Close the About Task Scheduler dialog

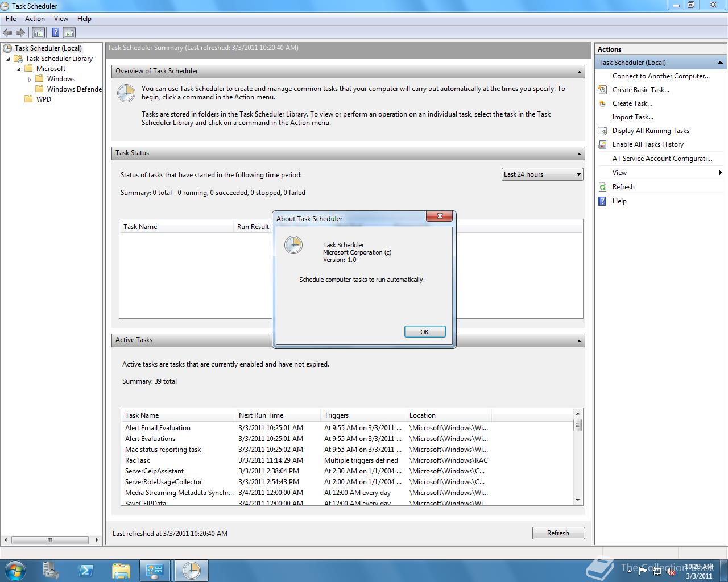tap(440, 217)
